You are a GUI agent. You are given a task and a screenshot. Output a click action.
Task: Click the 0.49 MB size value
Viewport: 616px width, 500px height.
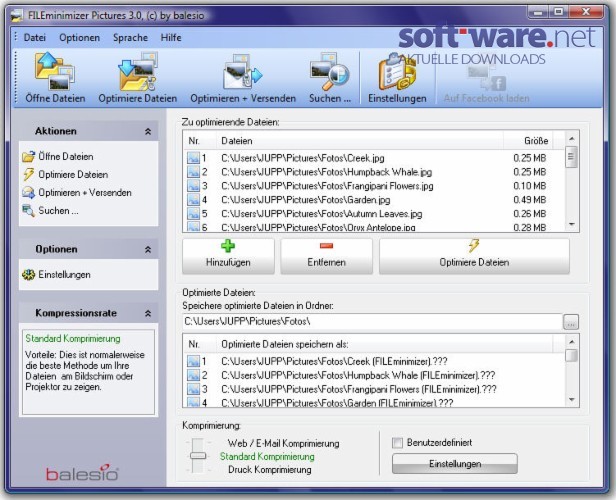pos(530,200)
